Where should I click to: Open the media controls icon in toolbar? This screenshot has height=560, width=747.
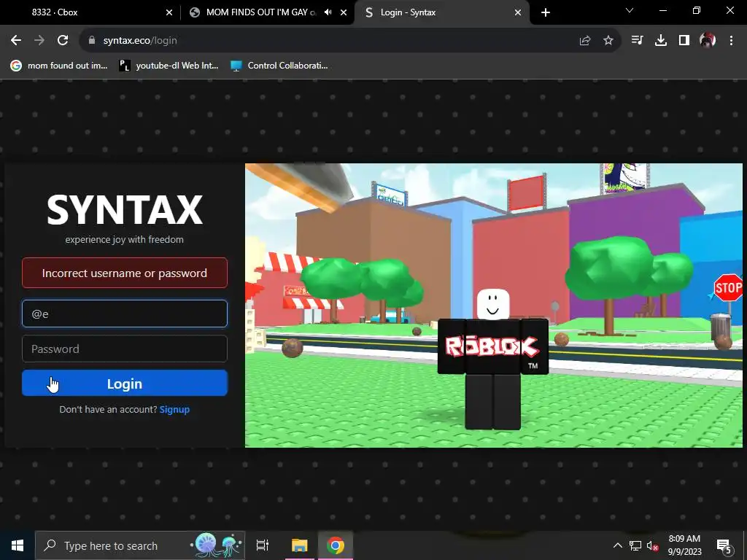[637, 41]
